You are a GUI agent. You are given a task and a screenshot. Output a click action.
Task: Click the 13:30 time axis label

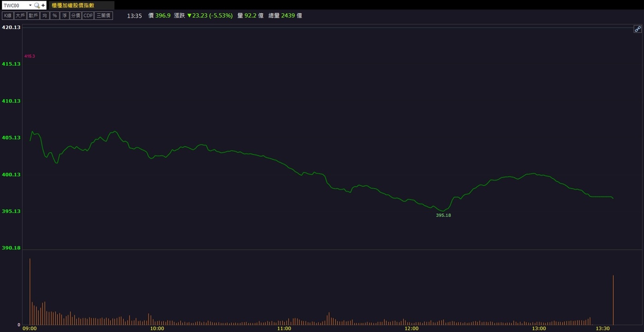[x=602, y=329]
